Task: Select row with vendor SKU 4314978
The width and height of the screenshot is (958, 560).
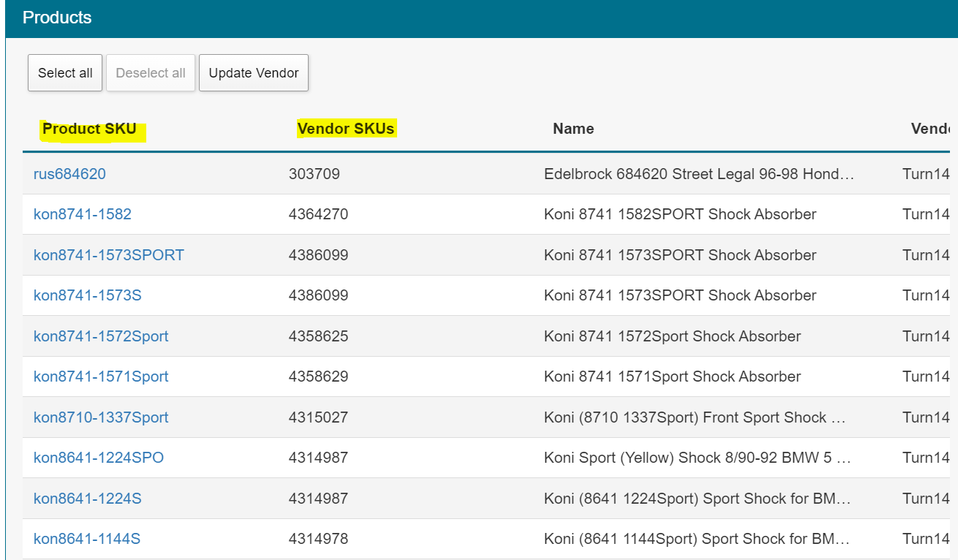Action: coord(319,539)
